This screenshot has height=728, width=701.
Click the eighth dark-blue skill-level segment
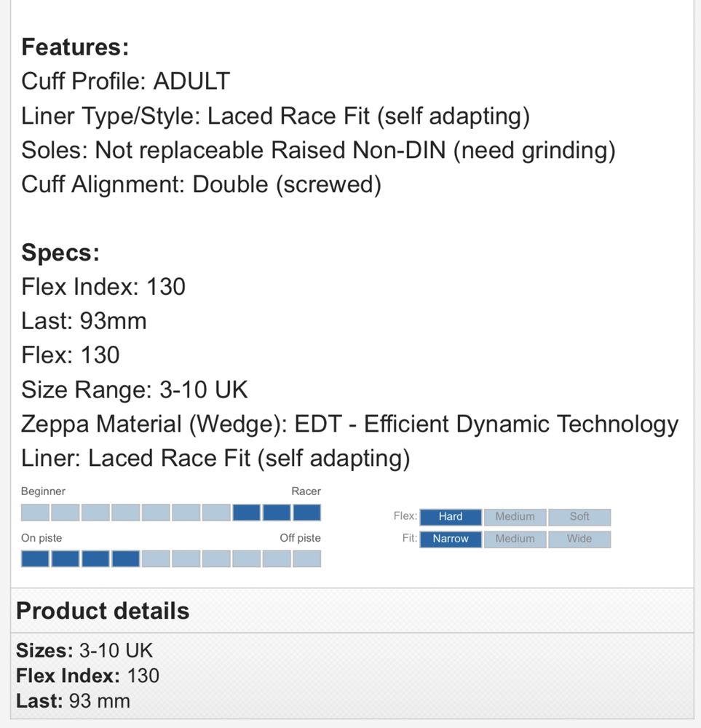coord(247,513)
